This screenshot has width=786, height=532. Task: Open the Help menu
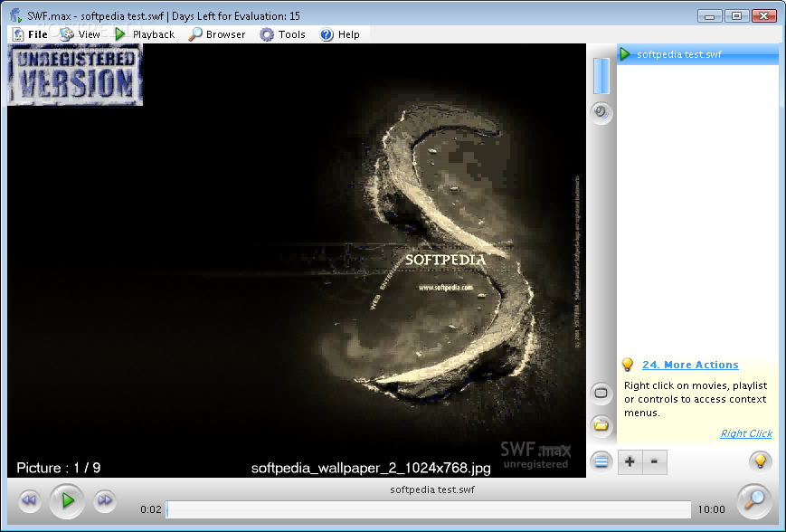pyautogui.click(x=340, y=34)
